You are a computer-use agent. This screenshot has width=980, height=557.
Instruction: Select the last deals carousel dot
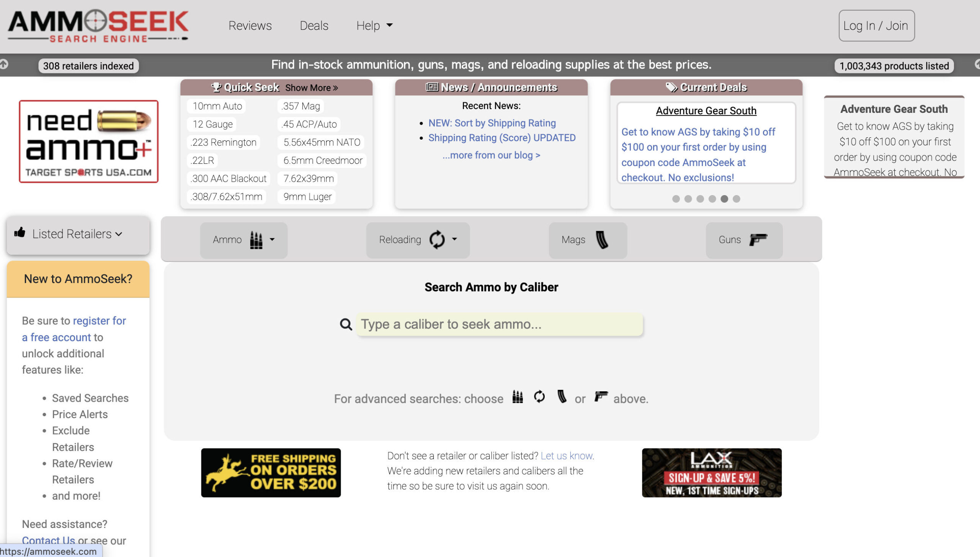[737, 199]
